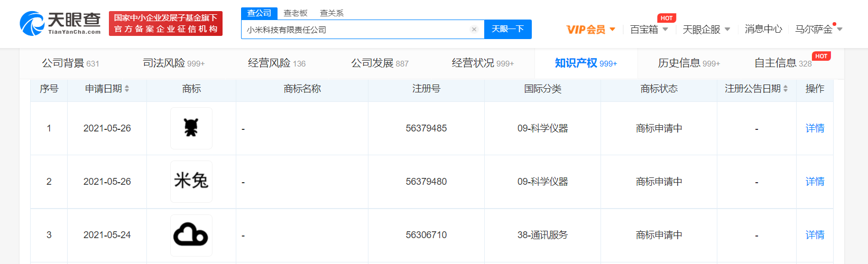Open 详情 for registration 56379485
This screenshot has height=264, width=868.
coord(815,128)
